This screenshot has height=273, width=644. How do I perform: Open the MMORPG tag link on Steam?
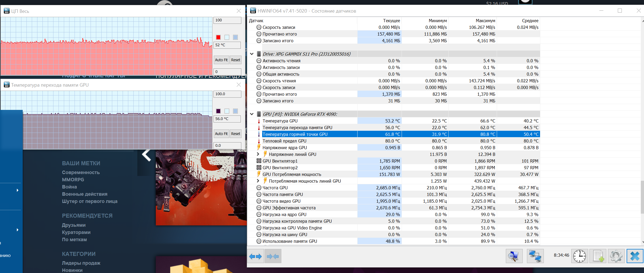[73, 180]
